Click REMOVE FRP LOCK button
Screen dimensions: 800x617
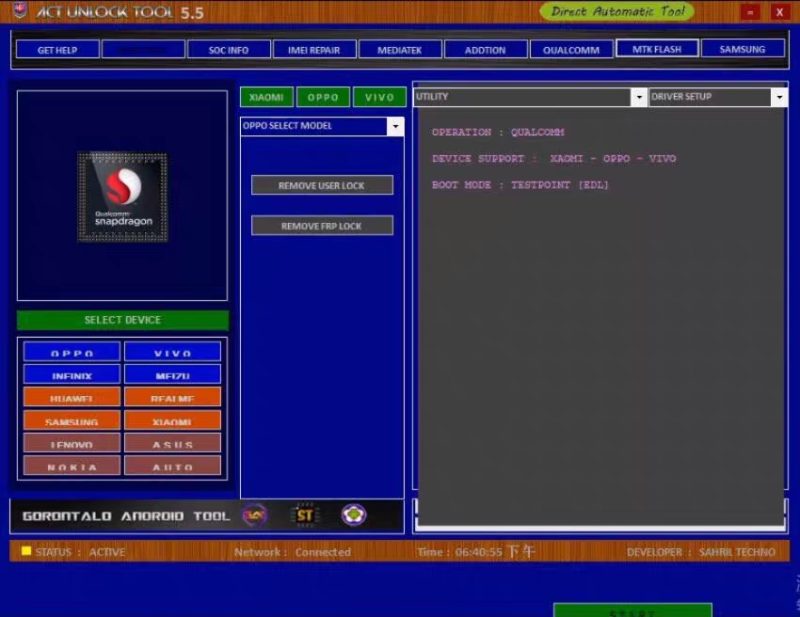[322, 226]
